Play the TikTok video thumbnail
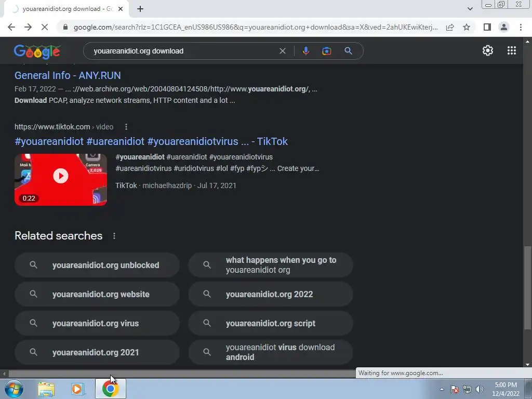The width and height of the screenshot is (532, 399). click(x=61, y=179)
